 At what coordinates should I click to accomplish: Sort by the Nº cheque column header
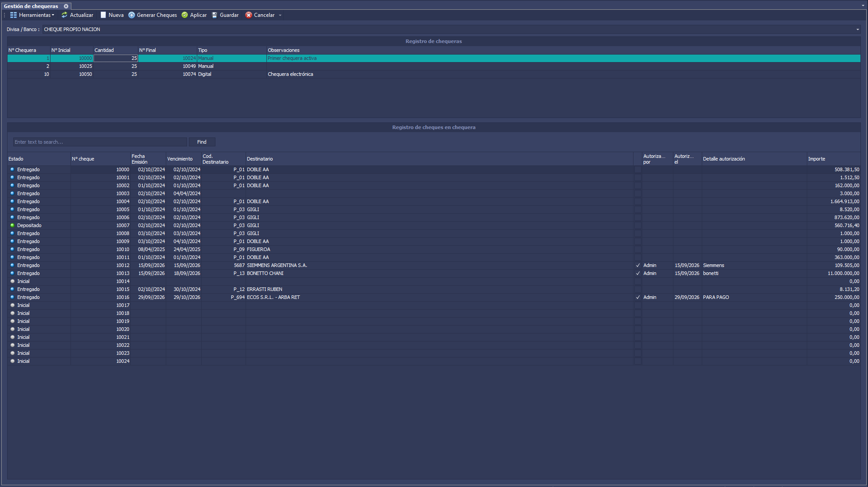(101, 159)
